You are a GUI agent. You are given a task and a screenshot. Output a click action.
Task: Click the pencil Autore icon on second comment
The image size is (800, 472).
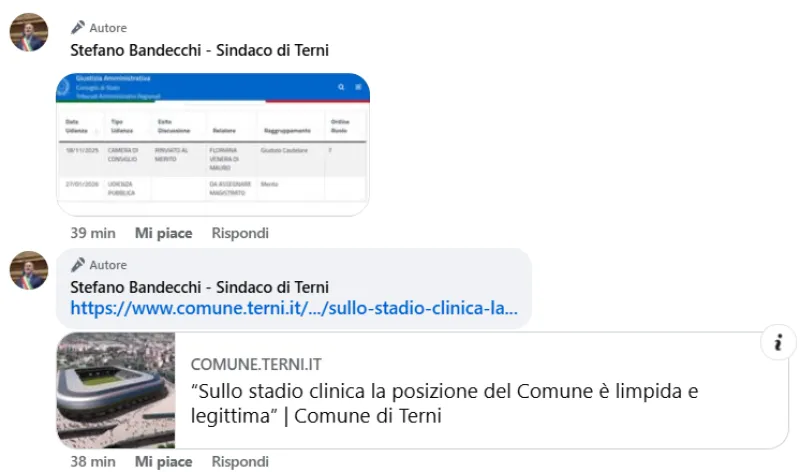pyautogui.click(x=78, y=265)
